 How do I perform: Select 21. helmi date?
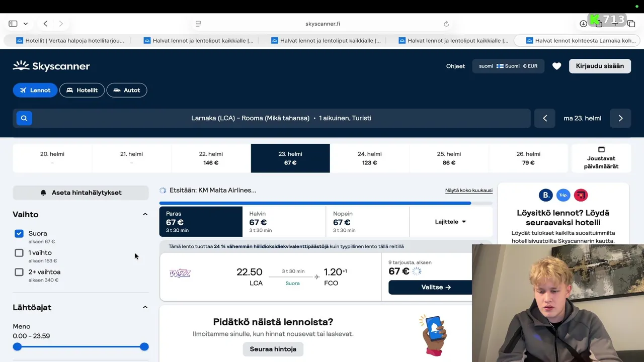coord(131,158)
